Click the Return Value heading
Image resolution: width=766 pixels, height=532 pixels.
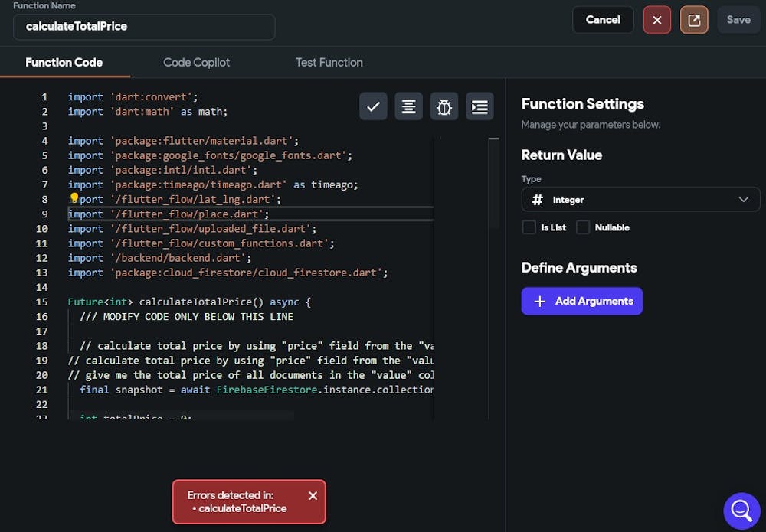(561, 155)
